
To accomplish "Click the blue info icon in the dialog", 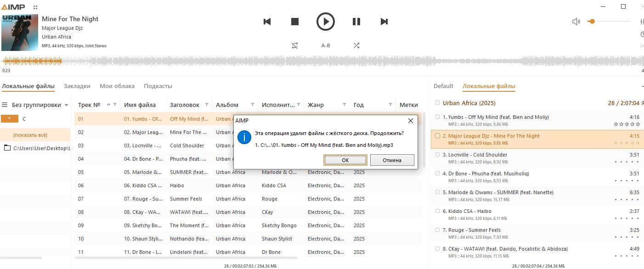I will pyautogui.click(x=244, y=137).
